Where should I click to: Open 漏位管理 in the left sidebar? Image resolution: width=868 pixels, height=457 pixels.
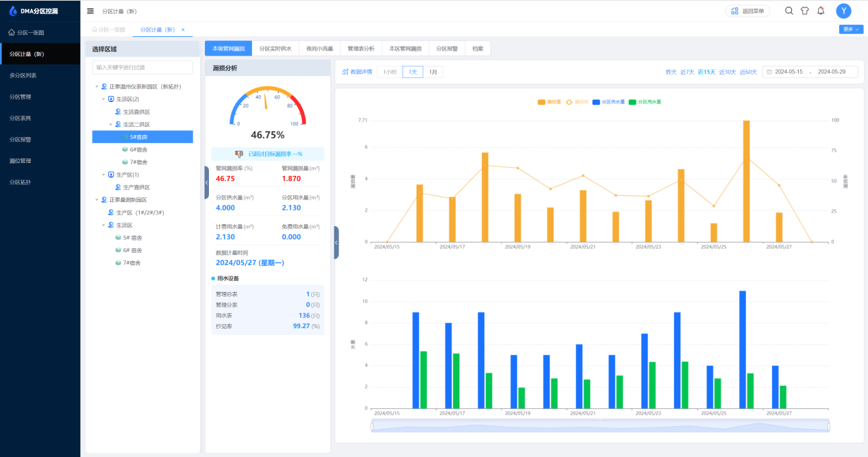(40, 161)
